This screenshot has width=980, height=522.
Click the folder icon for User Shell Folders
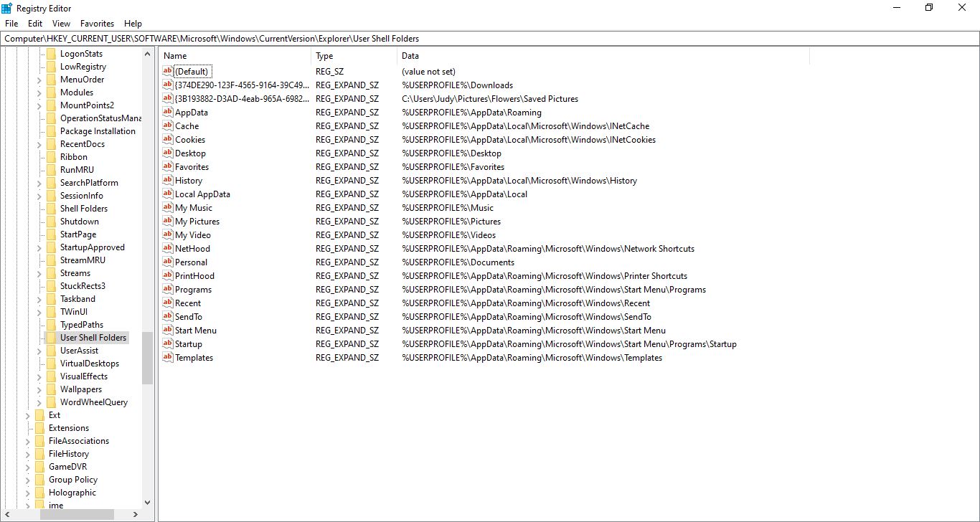pyautogui.click(x=51, y=337)
